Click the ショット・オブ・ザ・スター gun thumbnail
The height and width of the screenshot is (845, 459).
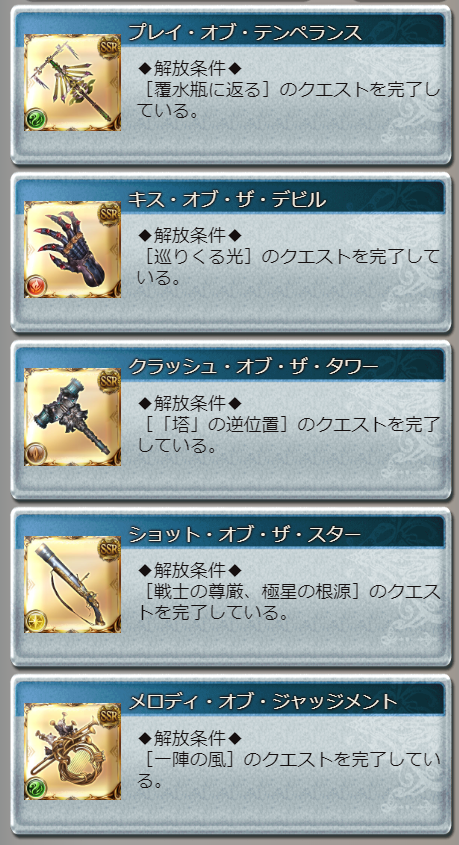pos(72,584)
